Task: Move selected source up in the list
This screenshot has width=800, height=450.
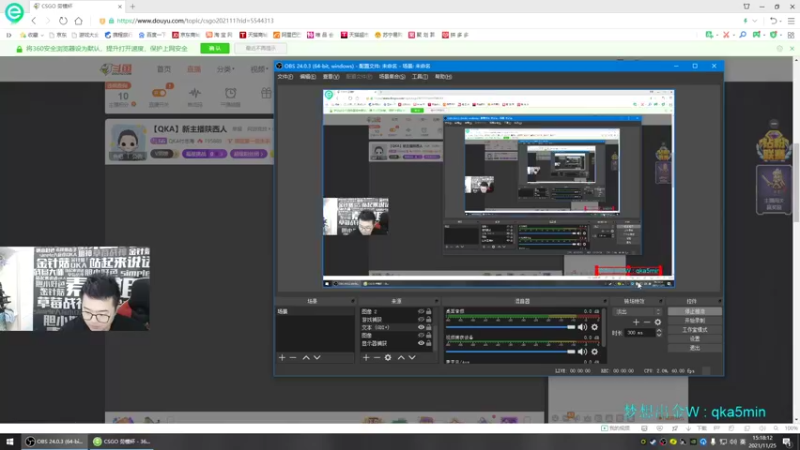Action: [x=401, y=358]
